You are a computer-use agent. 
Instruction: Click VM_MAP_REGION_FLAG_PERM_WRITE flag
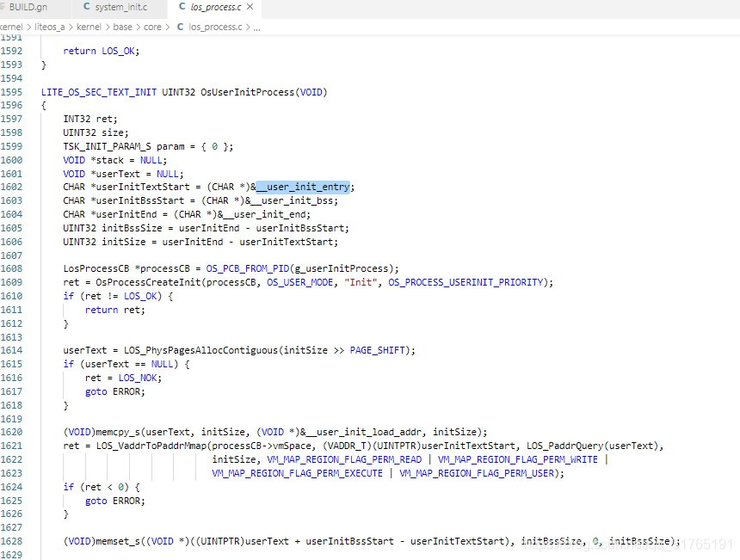pyautogui.click(x=518, y=459)
